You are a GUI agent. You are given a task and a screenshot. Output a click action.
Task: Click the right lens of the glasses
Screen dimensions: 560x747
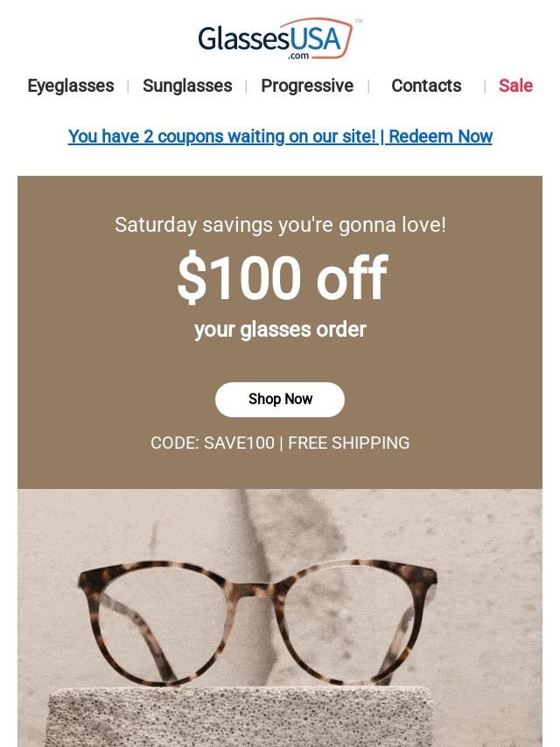tap(360, 626)
